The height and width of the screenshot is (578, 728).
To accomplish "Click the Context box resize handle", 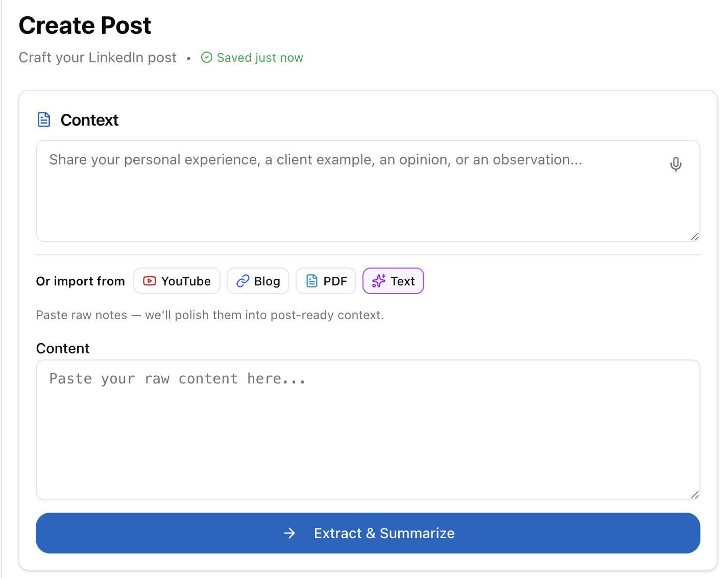I will [x=695, y=236].
